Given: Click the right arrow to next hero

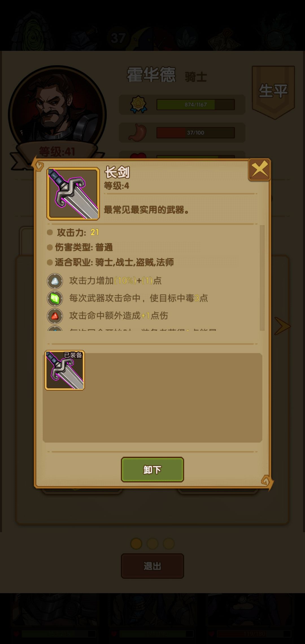Looking at the screenshot, I should click(282, 326).
